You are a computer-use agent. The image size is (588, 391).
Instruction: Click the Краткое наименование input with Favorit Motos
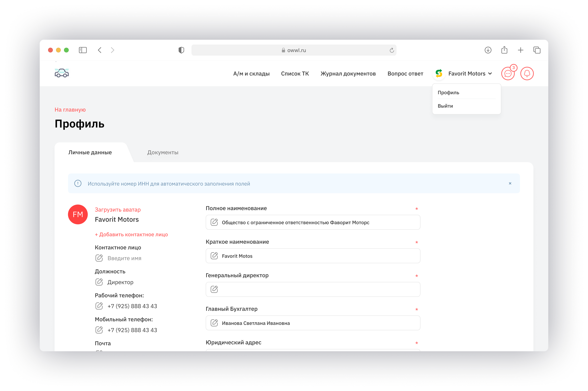(313, 256)
